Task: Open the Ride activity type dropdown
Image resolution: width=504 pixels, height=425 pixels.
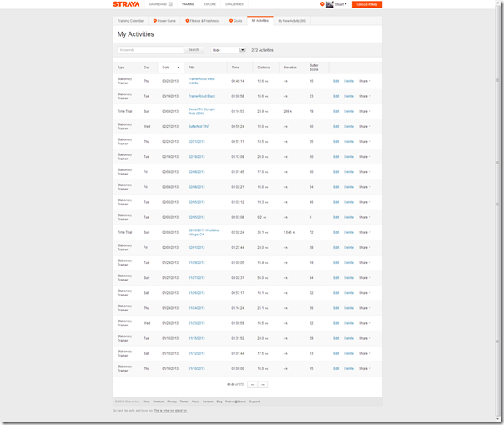Action: tap(229, 50)
